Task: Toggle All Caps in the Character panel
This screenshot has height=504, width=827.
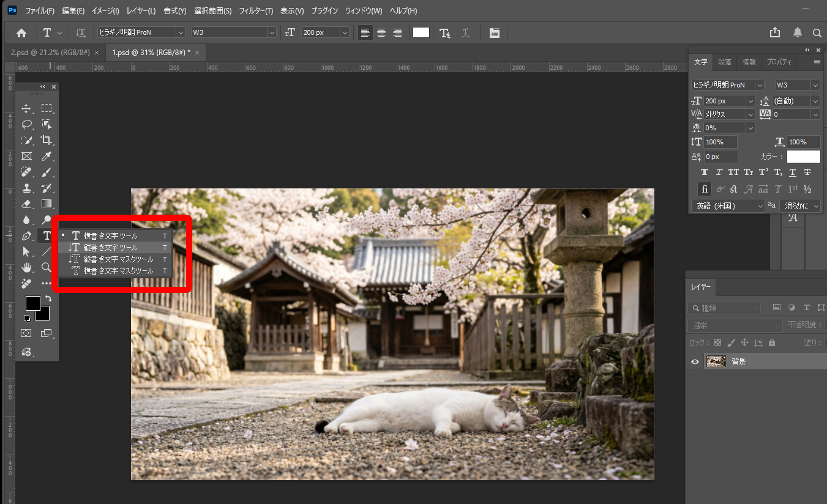Action: (x=733, y=172)
